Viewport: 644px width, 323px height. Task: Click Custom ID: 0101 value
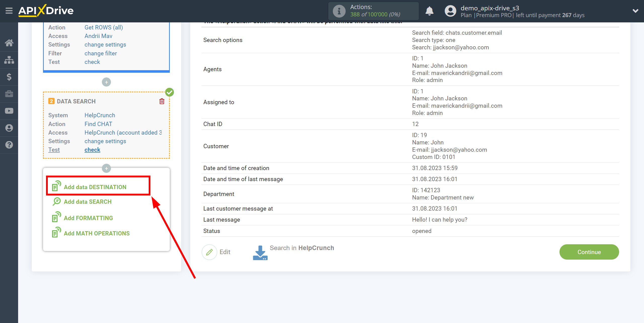point(434,157)
